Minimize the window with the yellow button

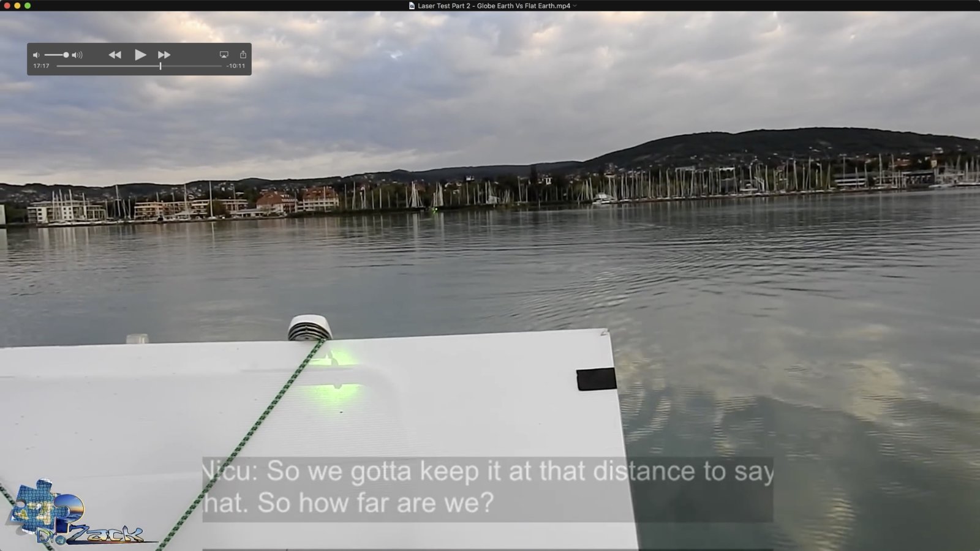(17, 6)
